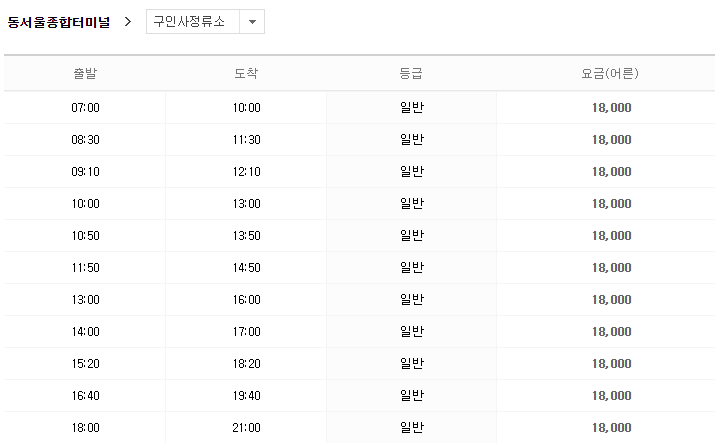Click the 출발 column header
This screenshot has width=715, height=443.
coord(85,73)
